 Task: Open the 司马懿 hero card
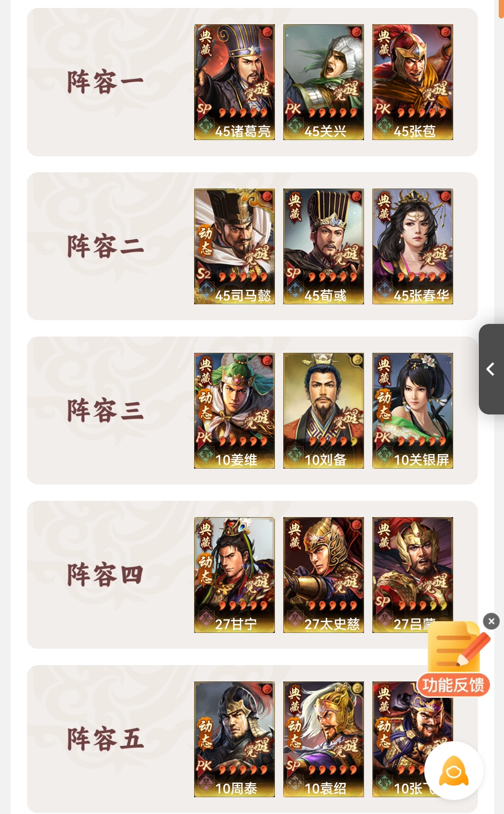(234, 246)
